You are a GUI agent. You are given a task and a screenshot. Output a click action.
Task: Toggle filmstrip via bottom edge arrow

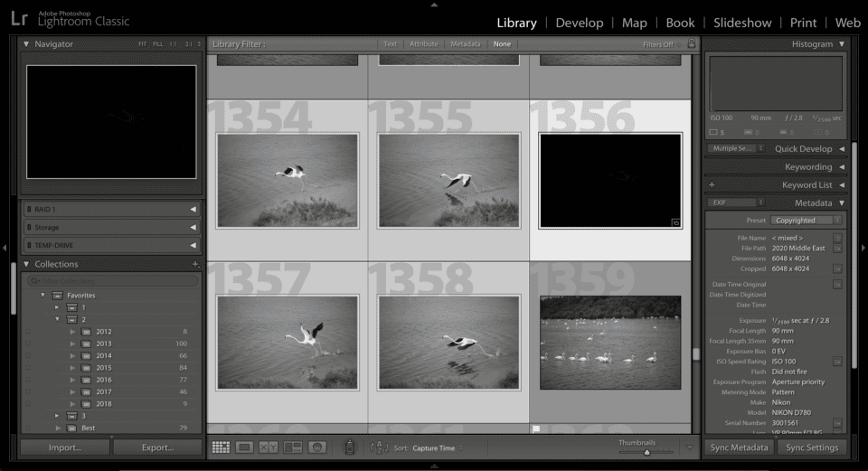click(434, 466)
